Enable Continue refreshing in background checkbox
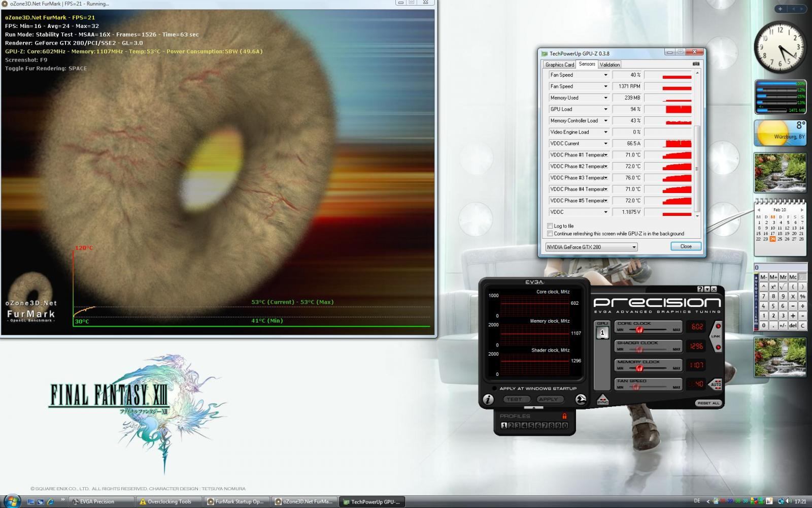This screenshot has width=812, height=508. pos(550,234)
